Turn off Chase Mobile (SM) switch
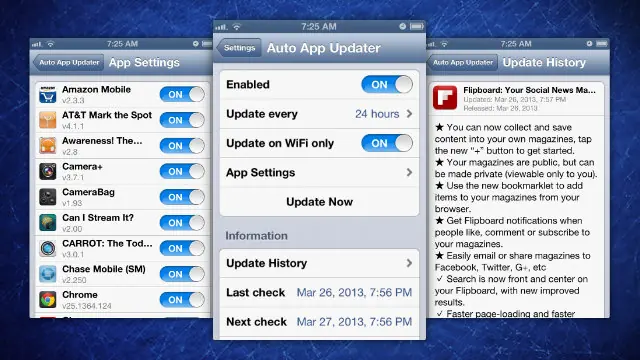The image size is (640, 360). (x=182, y=274)
